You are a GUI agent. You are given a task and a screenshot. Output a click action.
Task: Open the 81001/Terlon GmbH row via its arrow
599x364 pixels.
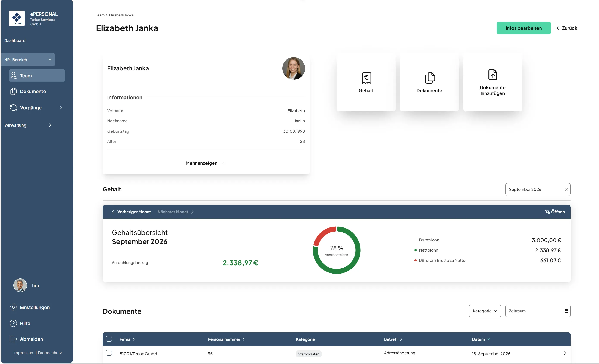click(x=565, y=353)
